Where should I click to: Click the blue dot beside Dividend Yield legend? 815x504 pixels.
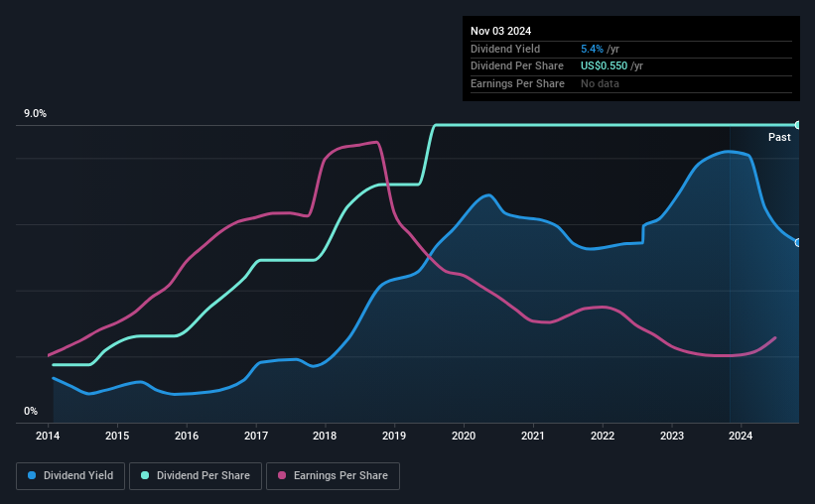(33, 476)
